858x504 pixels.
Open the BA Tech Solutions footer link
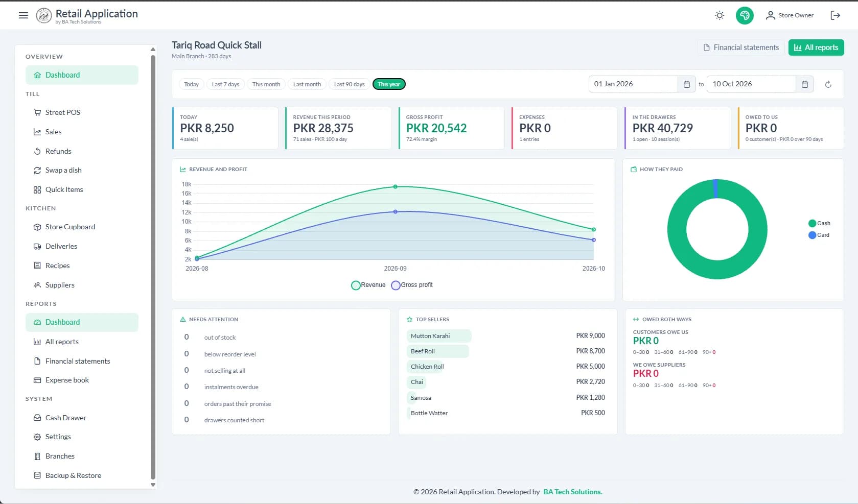point(572,492)
